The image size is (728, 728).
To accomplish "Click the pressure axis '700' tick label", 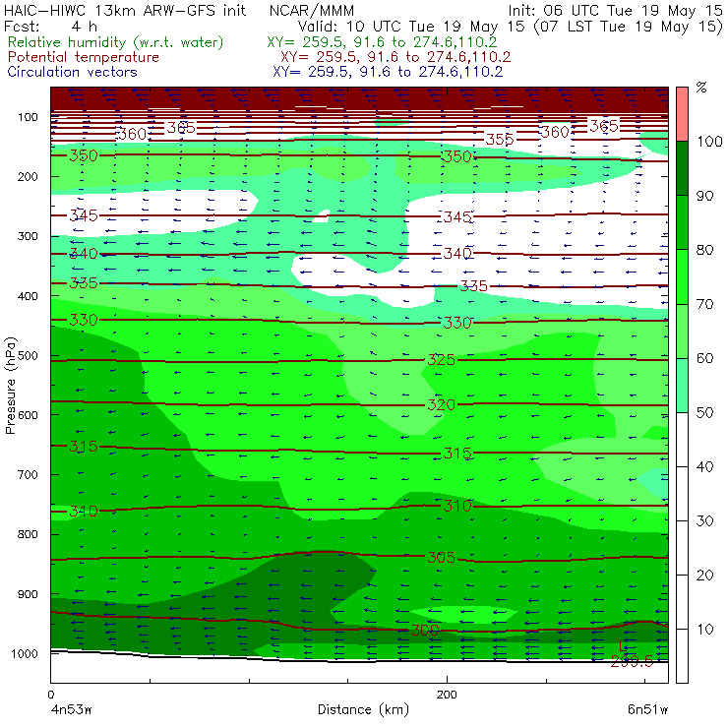I will click(28, 474).
